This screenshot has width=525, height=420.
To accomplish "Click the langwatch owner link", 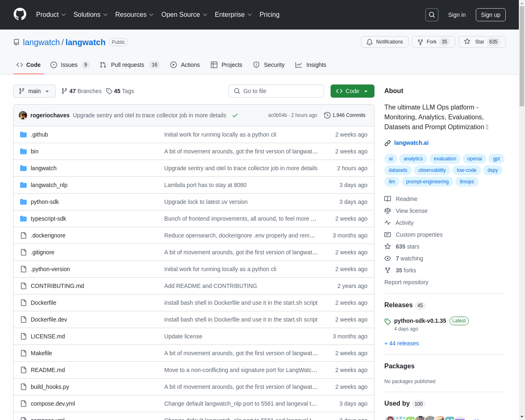I will point(41,42).
